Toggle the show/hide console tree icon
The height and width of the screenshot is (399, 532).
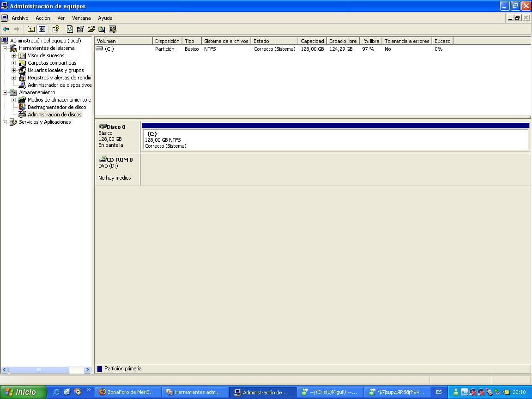(42, 29)
